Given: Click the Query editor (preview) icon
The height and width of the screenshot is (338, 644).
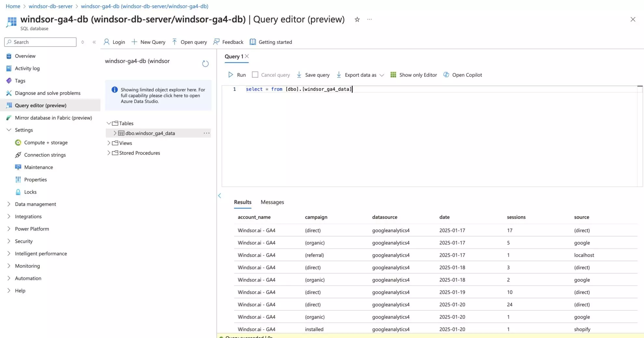Looking at the screenshot, I should coord(9,105).
